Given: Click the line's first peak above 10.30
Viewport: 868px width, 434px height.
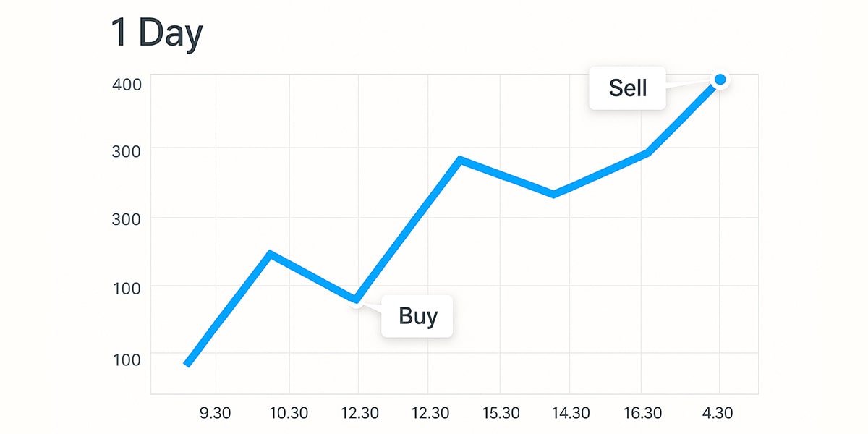Looking at the screenshot, I should coord(270,254).
